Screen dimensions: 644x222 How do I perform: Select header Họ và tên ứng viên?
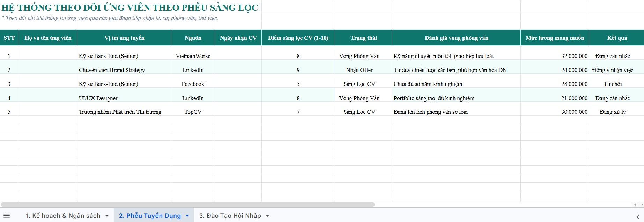tap(48, 38)
